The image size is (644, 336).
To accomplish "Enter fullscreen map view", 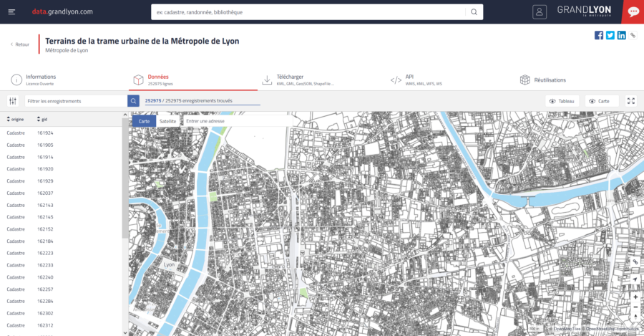I will pyautogui.click(x=630, y=101).
